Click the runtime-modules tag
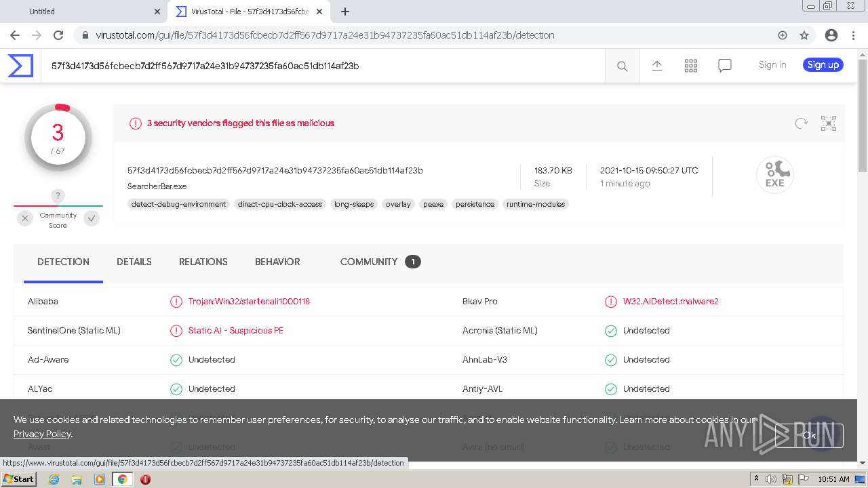This screenshot has height=488, width=868. pos(536,204)
